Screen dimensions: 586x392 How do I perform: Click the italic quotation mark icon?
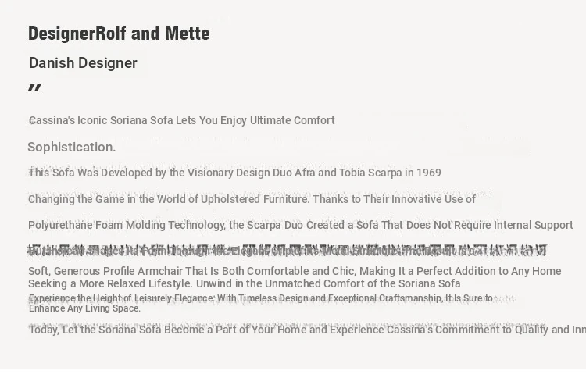click(34, 88)
